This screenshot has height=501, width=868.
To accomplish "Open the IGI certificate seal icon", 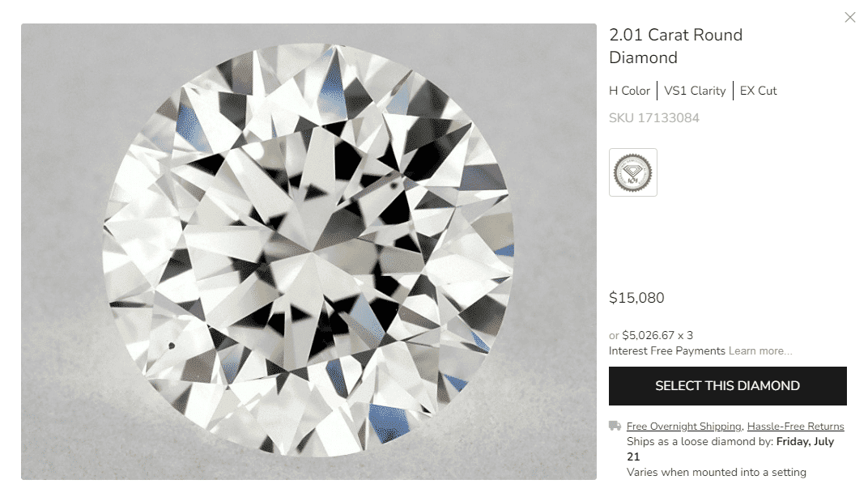I will click(632, 172).
